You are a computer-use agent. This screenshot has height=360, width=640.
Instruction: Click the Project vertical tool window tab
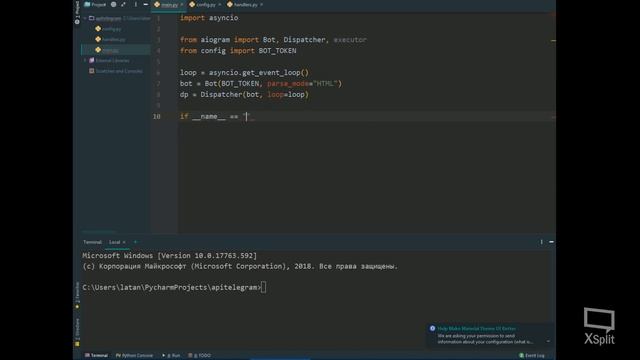(77, 12)
